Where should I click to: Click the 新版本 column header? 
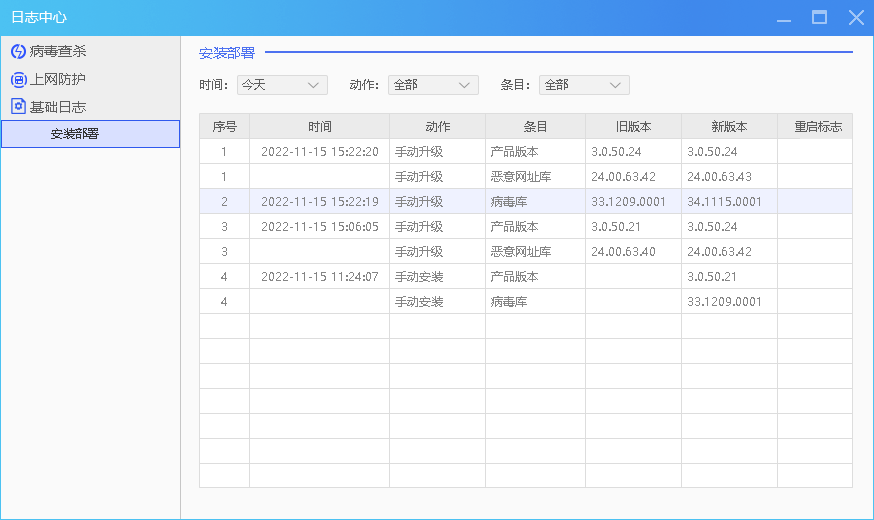pos(729,127)
